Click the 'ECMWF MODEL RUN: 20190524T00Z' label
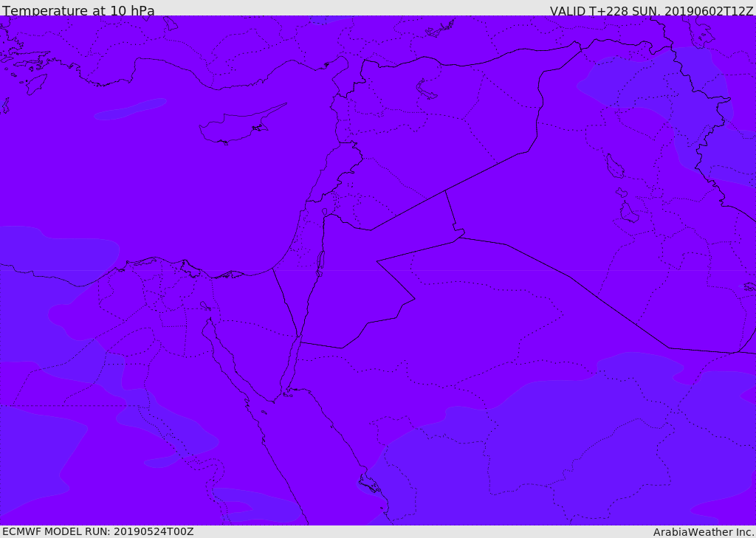 (98, 531)
